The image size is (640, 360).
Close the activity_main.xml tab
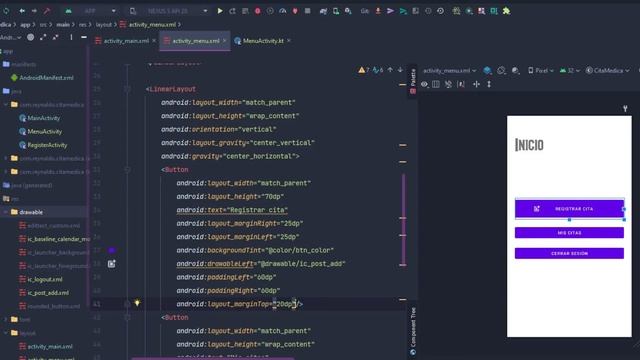coord(154,41)
